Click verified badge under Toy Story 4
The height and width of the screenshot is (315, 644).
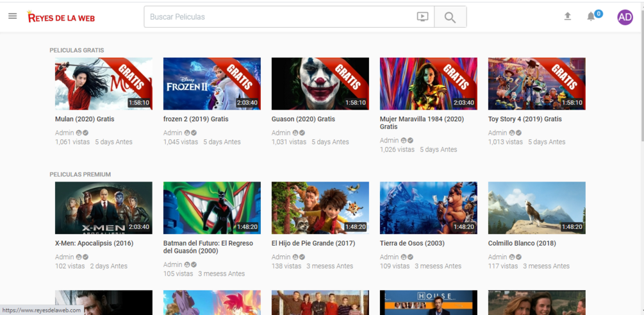pos(519,133)
